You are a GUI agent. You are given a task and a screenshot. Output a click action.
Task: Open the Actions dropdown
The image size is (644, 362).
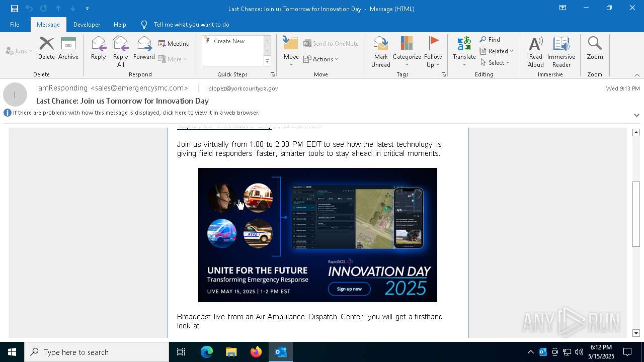coord(321,59)
